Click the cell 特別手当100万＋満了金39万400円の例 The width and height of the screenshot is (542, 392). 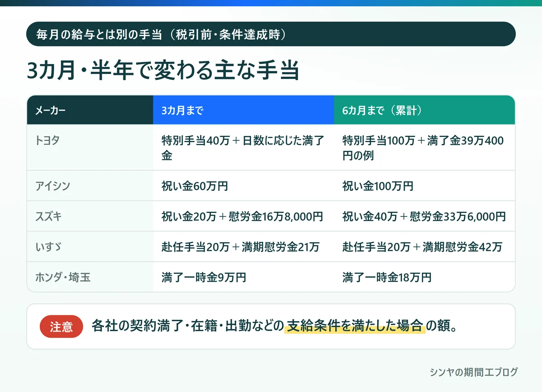[425, 148]
